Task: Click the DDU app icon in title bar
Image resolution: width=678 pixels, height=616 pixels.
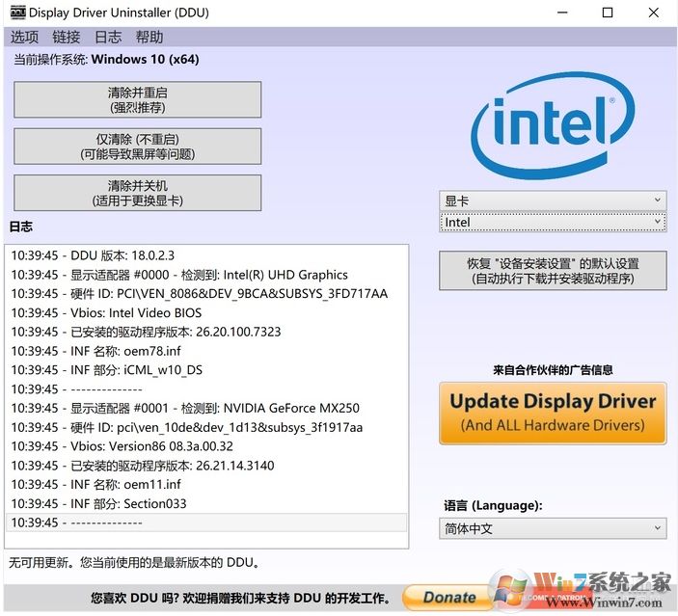Action: click(x=17, y=13)
